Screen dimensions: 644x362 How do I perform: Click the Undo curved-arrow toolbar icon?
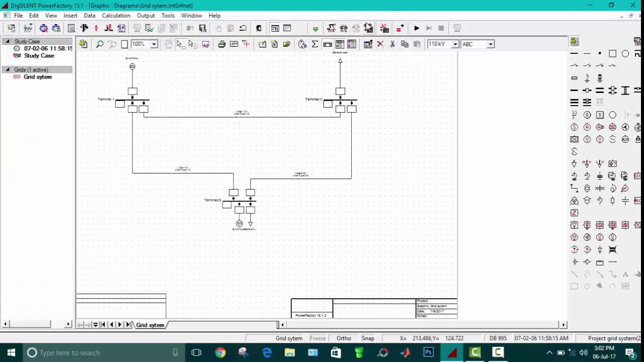pyautogui.click(x=243, y=28)
